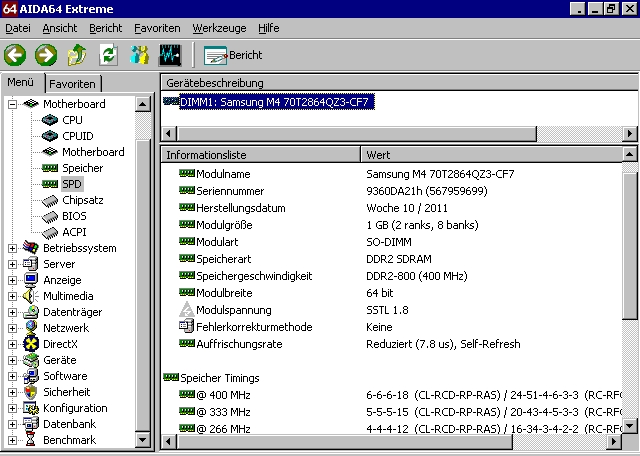
Task: Click the Datenbank category icon
Action: 31,424
